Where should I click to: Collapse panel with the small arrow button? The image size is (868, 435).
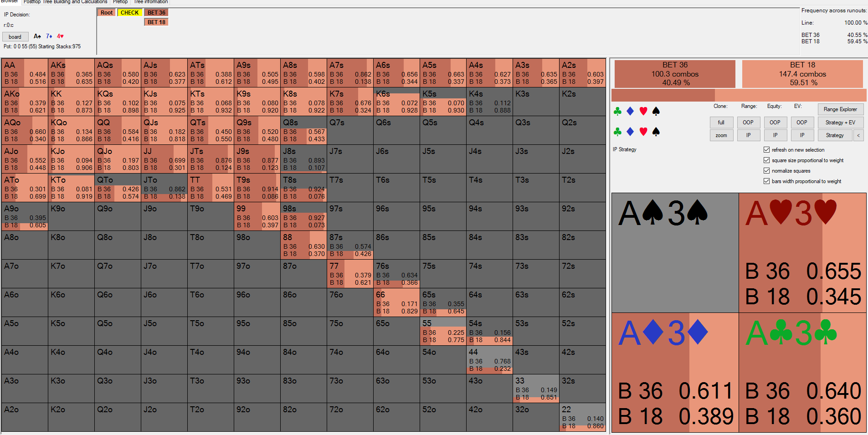click(x=858, y=135)
